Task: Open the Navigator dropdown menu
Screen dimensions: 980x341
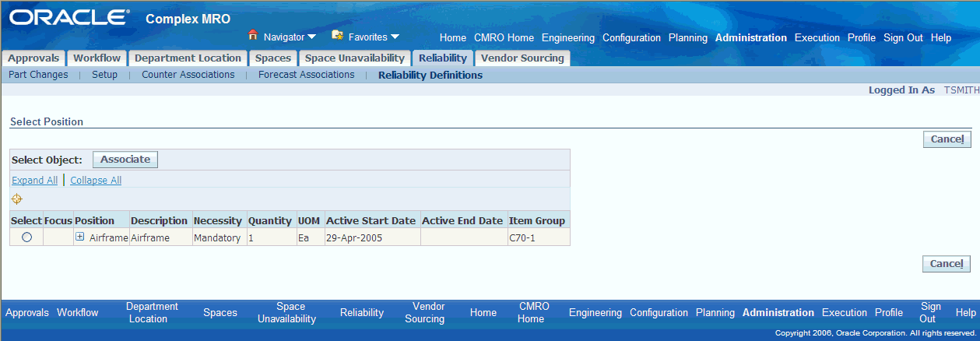Action: point(290,37)
